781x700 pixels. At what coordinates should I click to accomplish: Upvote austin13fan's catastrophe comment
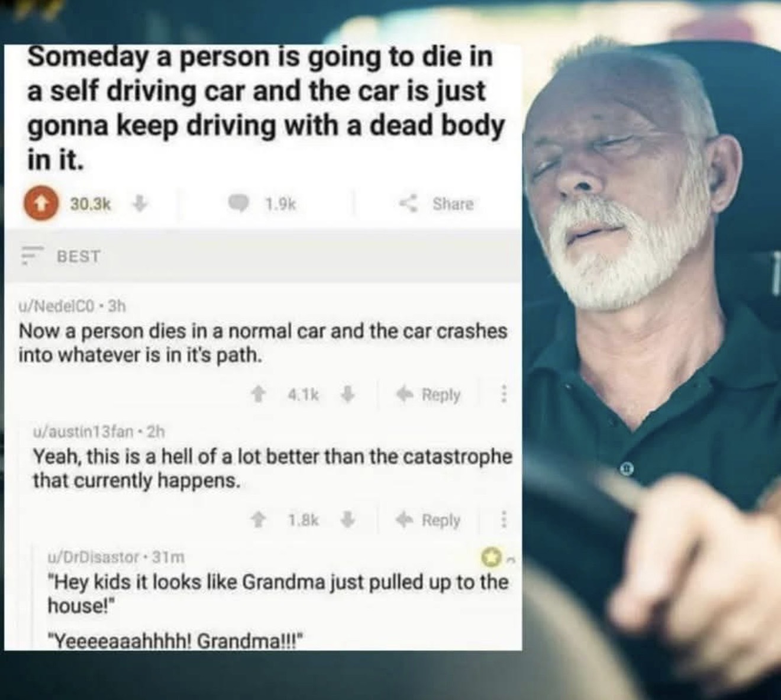(x=257, y=520)
